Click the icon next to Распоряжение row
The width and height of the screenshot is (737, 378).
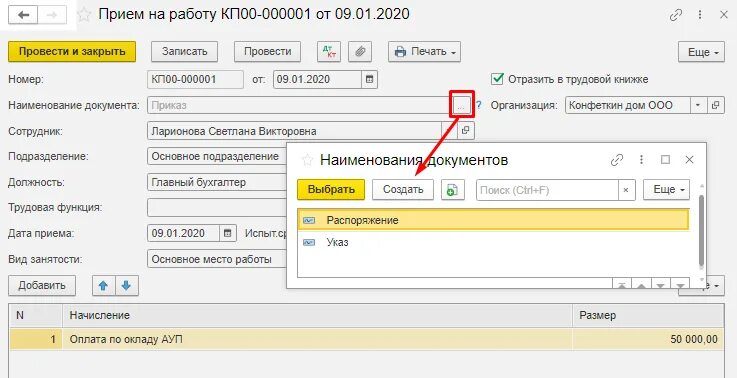tap(309, 220)
